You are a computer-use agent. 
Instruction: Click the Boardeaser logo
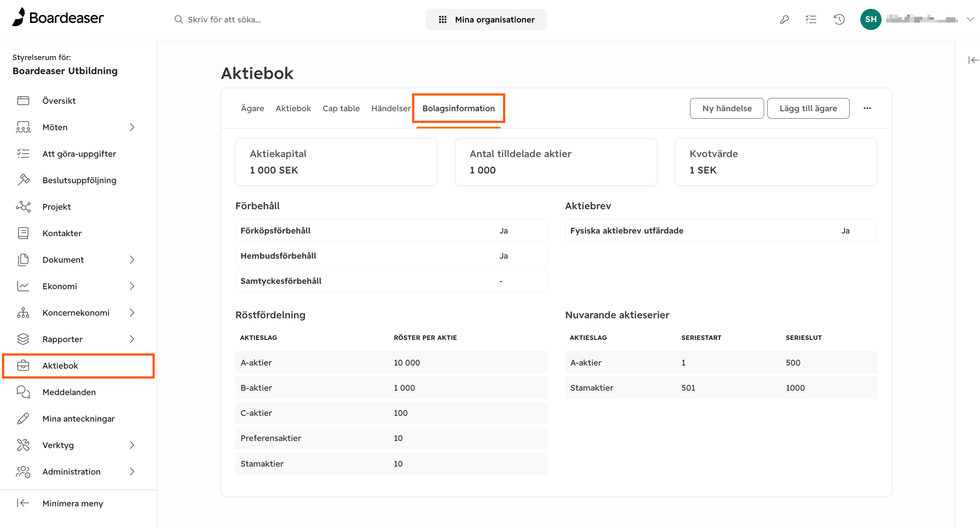pos(58,18)
